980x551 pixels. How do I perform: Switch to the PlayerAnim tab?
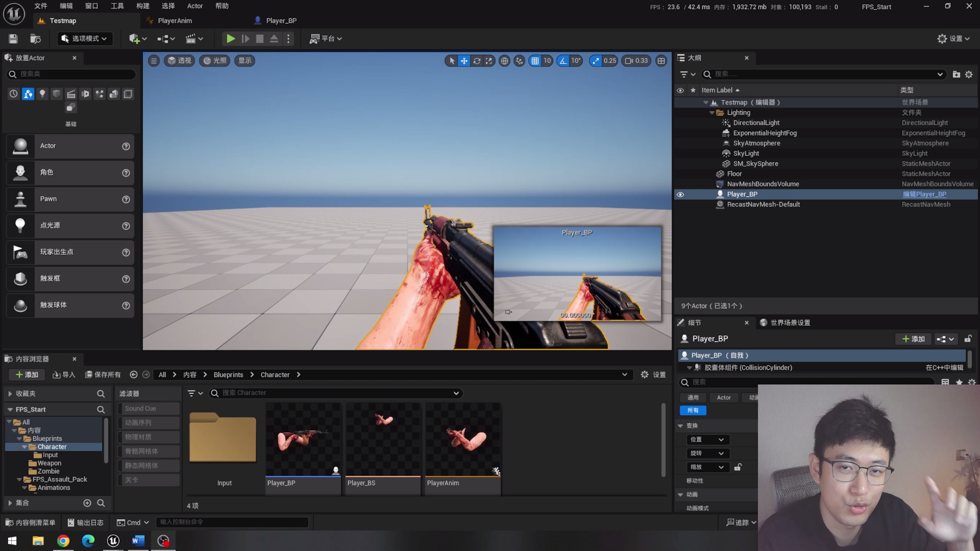[175, 21]
